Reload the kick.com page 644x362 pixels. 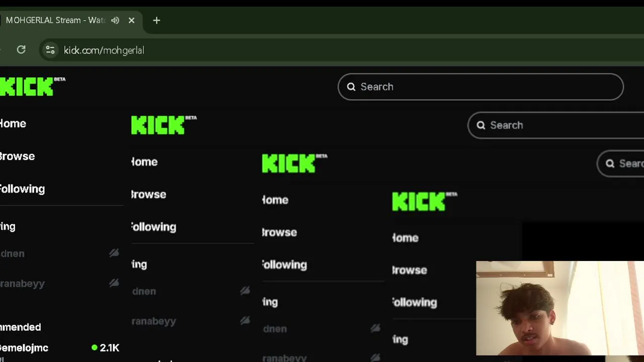[21, 49]
